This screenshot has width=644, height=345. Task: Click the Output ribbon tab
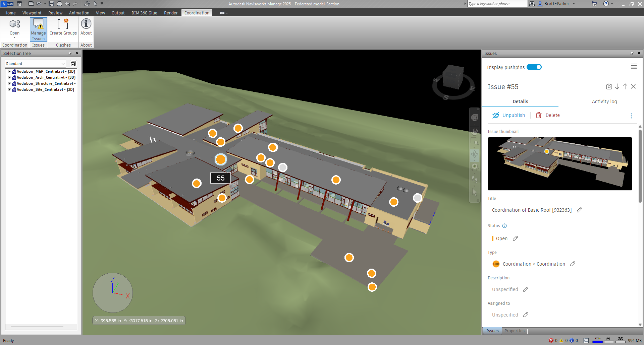118,13
